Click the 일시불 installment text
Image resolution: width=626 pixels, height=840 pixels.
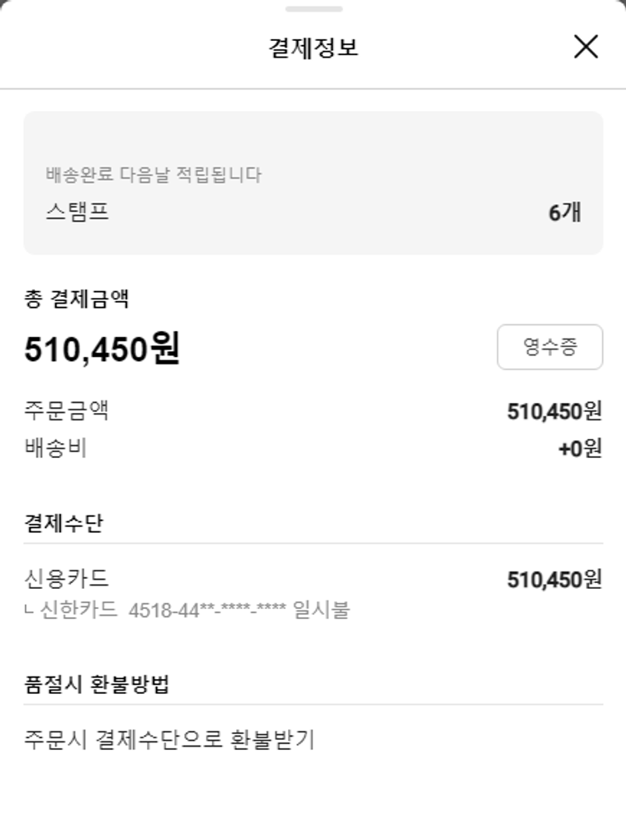(x=322, y=611)
